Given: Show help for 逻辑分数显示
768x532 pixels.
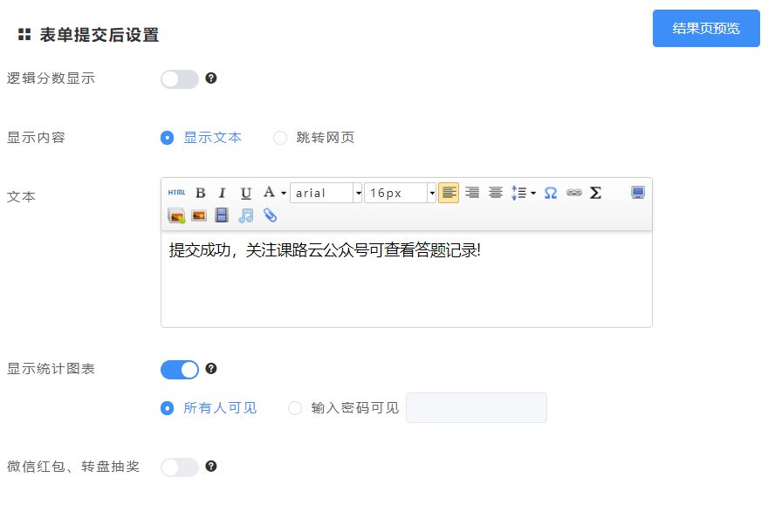Looking at the screenshot, I should (x=211, y=78).
